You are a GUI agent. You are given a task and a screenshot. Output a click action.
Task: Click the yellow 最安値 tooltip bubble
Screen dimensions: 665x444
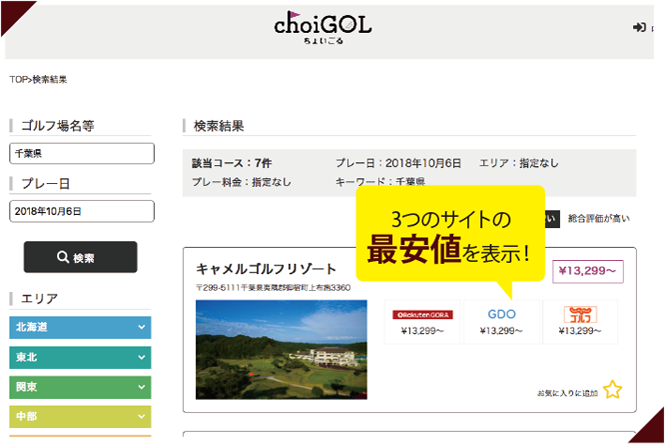[x=451, y=235]
